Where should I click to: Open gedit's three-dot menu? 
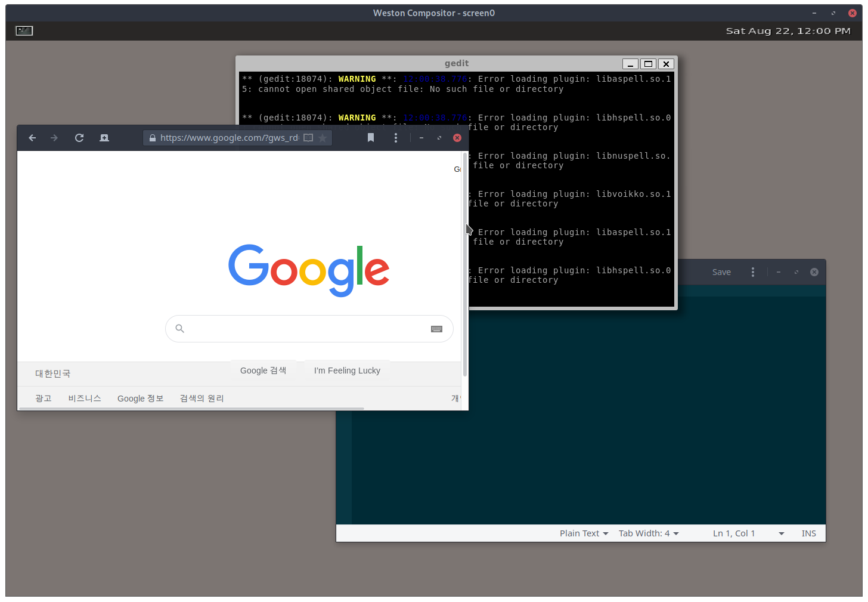tap(753, 272)
